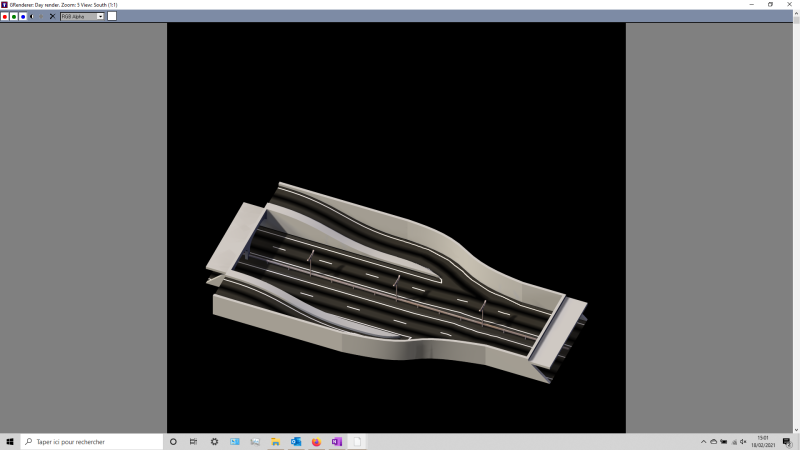Restore down the GRenderer window

click(770, 5)
